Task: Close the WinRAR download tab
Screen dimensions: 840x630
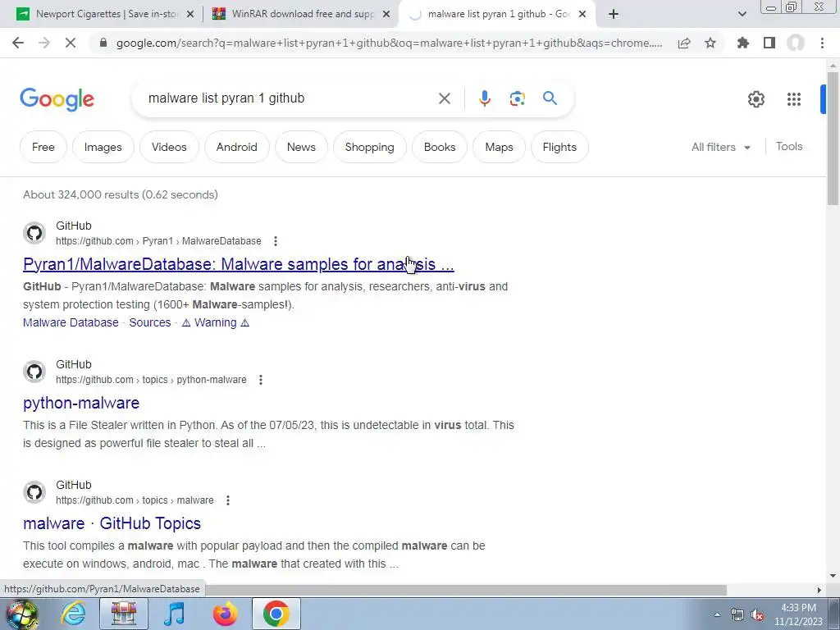Action: pyautogui.click(x=386, y=14)
